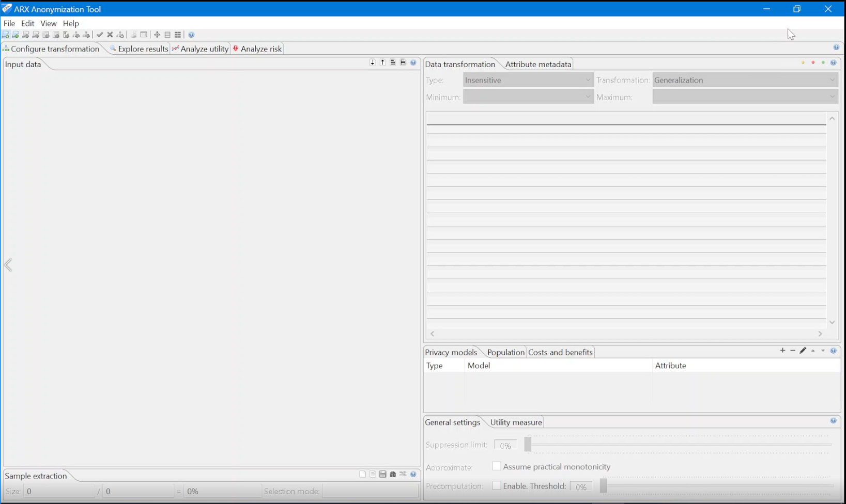Open the Selection mode dropdown field
This screenshot has height=504, width=846.
[370, 491]
